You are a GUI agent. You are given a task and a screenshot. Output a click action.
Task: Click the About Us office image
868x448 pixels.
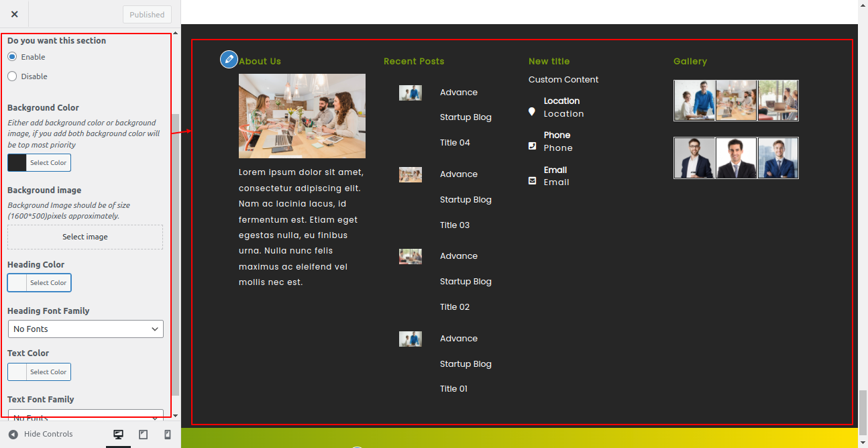302,116
